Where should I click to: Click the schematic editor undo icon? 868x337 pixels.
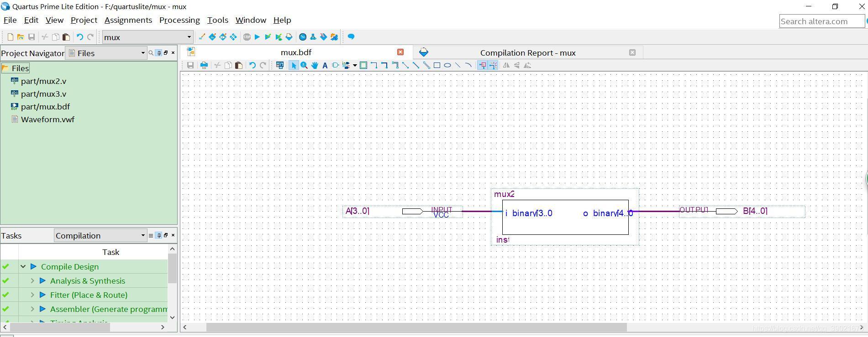(x=253, y=65)
